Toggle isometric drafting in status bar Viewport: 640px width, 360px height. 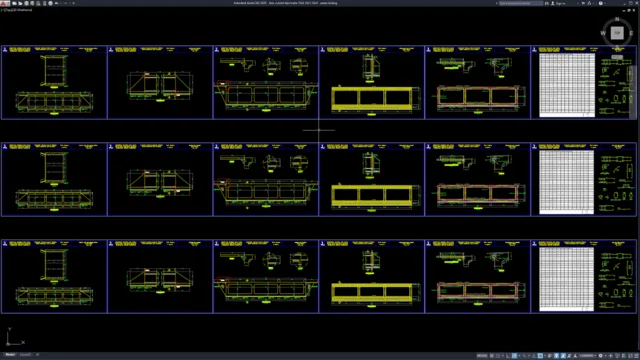(x=524, y=356)
